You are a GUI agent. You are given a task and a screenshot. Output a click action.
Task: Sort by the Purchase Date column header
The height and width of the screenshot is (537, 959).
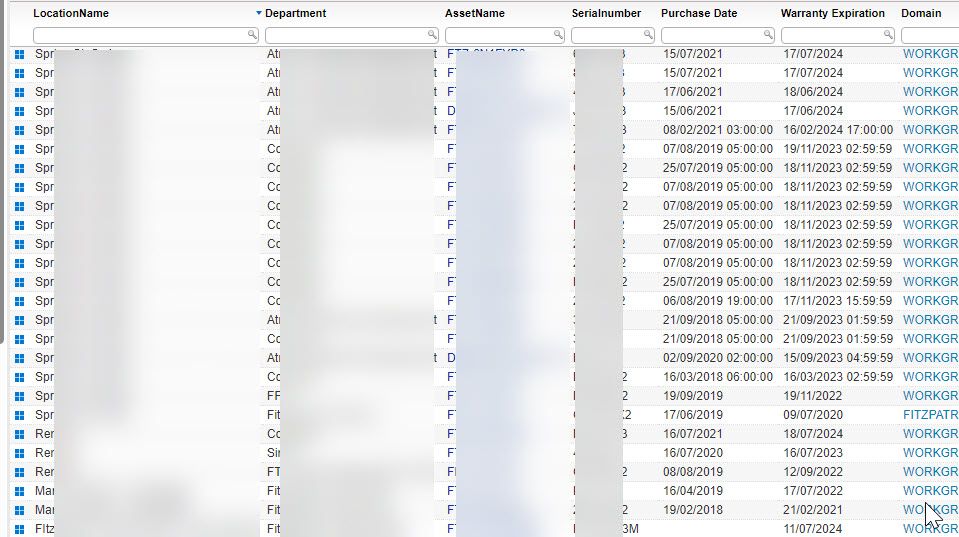698,14
